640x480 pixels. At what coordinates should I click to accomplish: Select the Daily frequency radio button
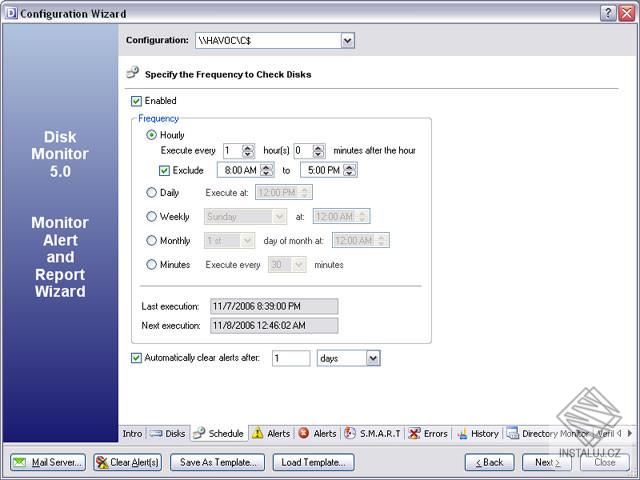(151, 192)
